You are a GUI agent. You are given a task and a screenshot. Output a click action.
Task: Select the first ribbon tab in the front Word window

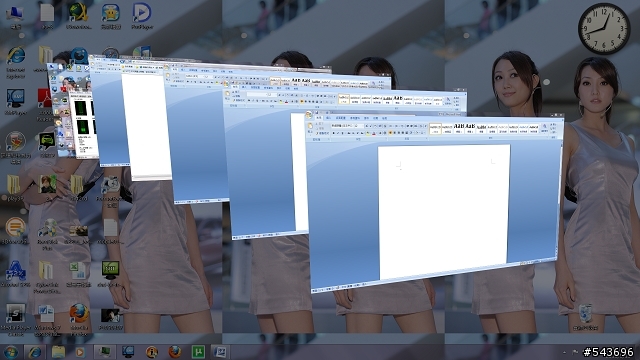319,118
